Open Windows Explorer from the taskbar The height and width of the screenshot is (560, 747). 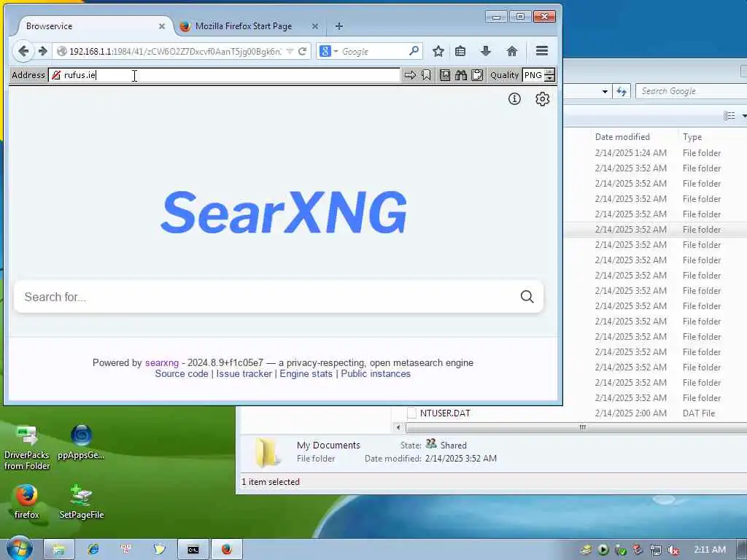(x=58, y=550)
